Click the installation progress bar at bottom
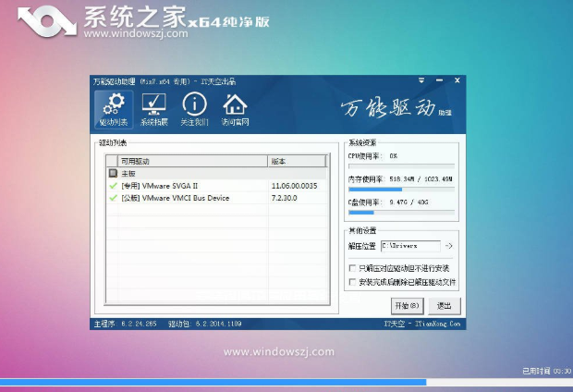573x392 pixels. pos(286,382)
